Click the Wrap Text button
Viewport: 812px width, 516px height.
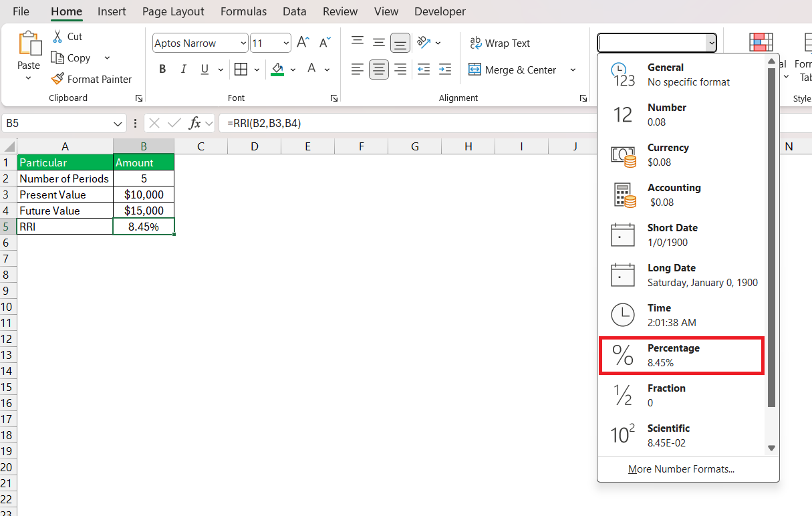[x=500, y=43]
